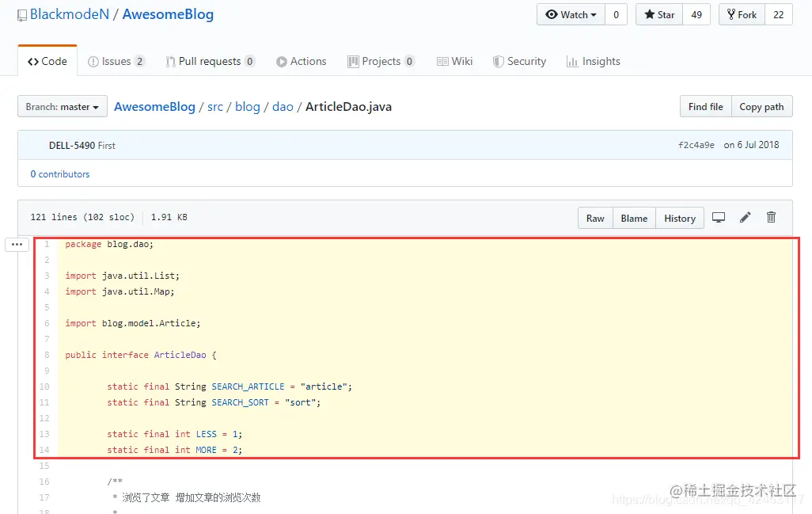
Task: Navigate to src folder in breadcrumb
Action: pos(215,107)
